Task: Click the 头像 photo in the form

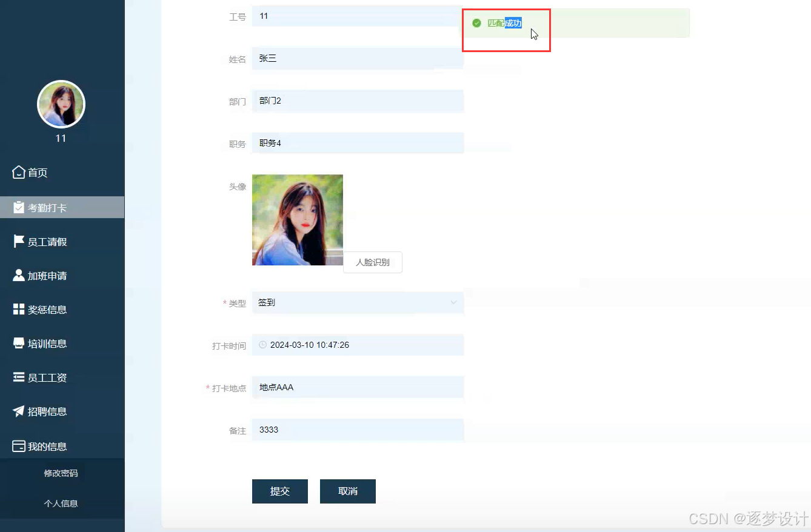Action: click(298, 220)
